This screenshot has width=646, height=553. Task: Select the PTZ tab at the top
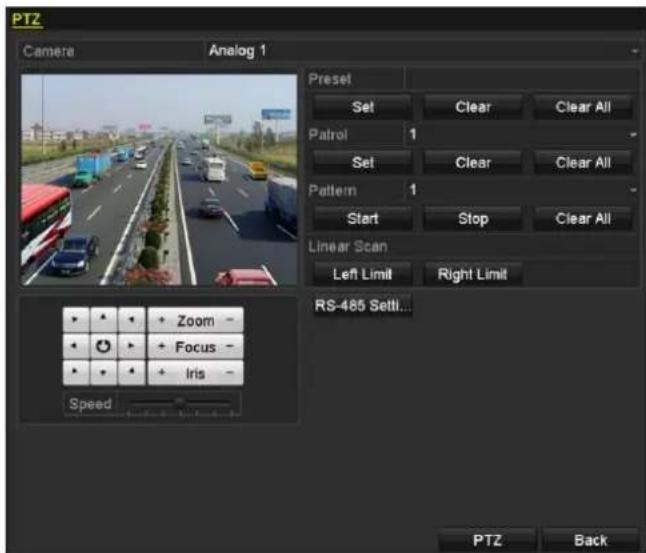26,19
